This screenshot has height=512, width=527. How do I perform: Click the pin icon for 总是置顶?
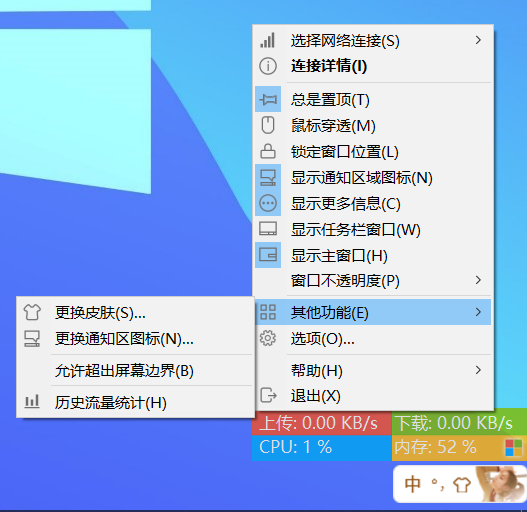pos(268,99)
